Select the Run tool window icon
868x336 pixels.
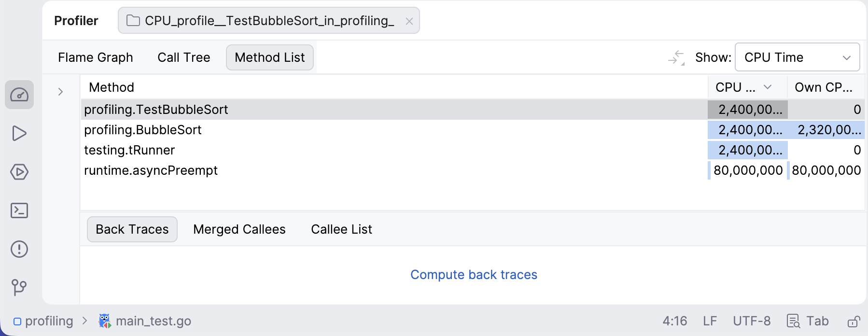(19, 133)
